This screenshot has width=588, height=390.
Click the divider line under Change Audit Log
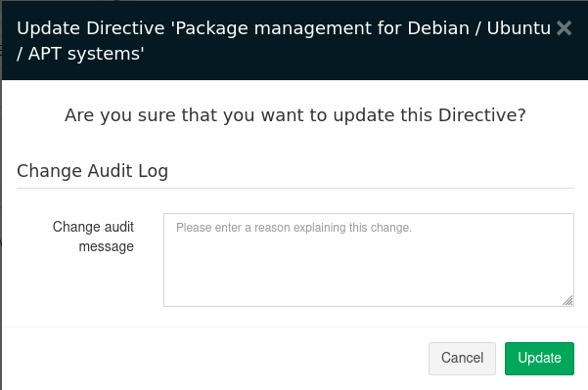[295, 188]
